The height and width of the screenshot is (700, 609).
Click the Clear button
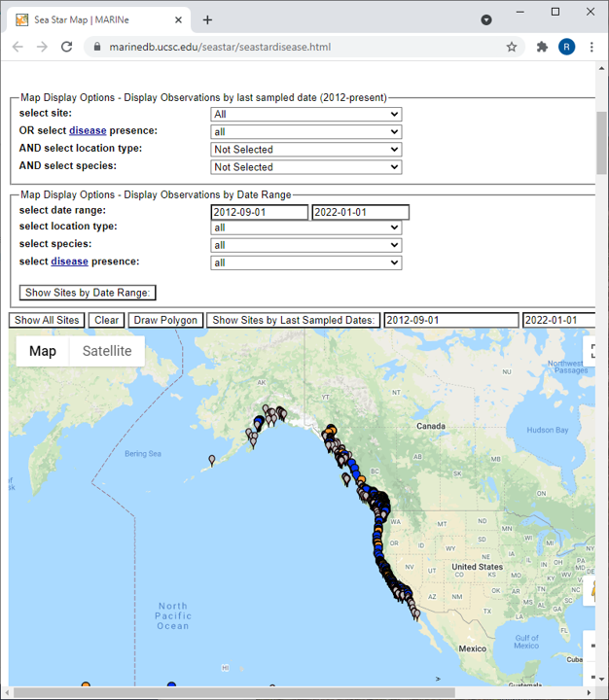tap(106, 320)
